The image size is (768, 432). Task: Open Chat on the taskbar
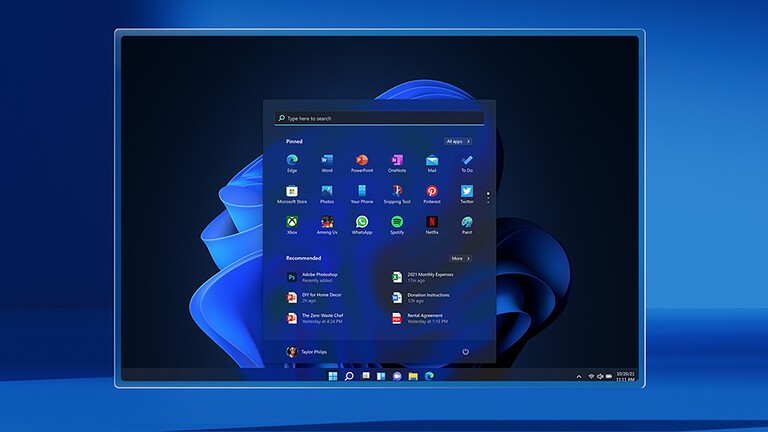(397, 376)
